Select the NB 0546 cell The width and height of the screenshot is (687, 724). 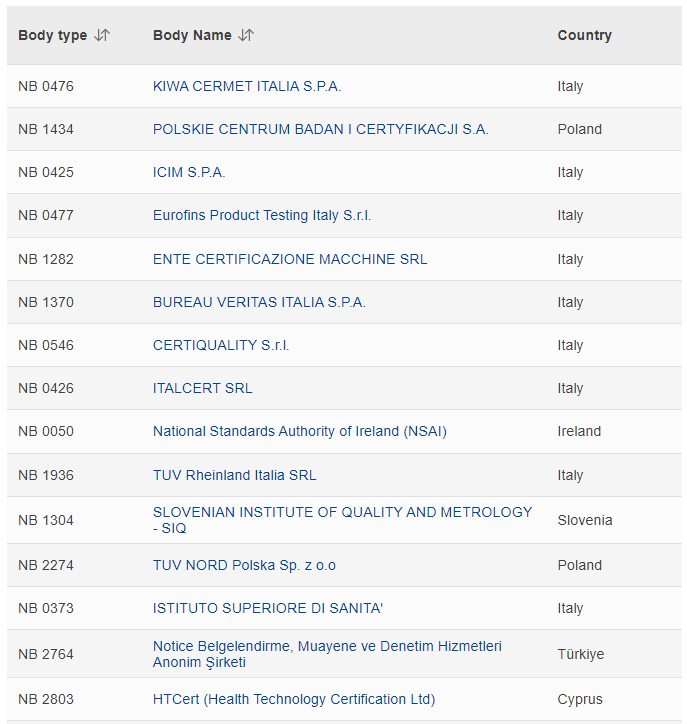click(x=46, y=345)
